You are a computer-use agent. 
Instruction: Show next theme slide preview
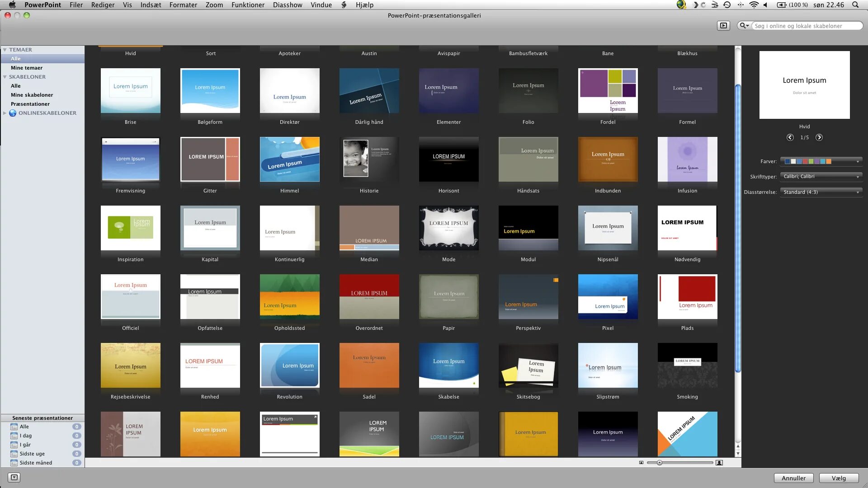pyautogui.click(x=819, y=137)
